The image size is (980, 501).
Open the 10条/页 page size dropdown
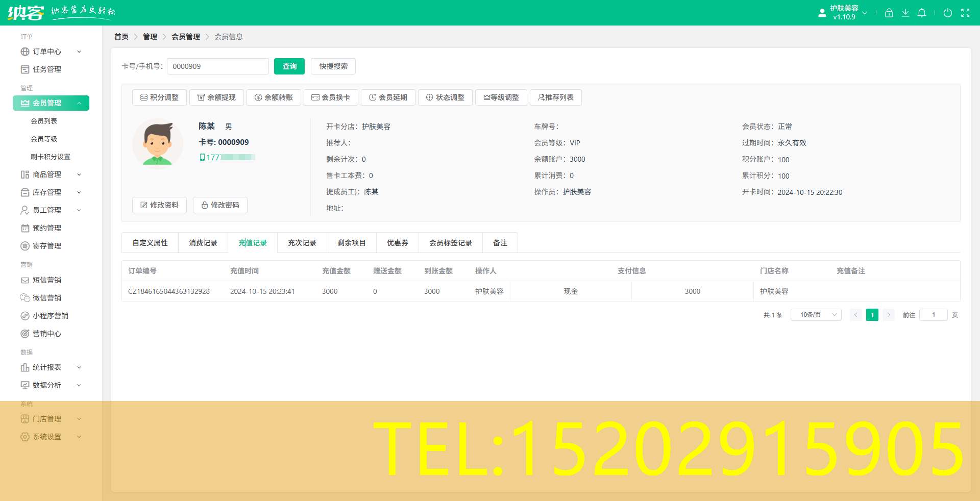[x=815, y=315]
